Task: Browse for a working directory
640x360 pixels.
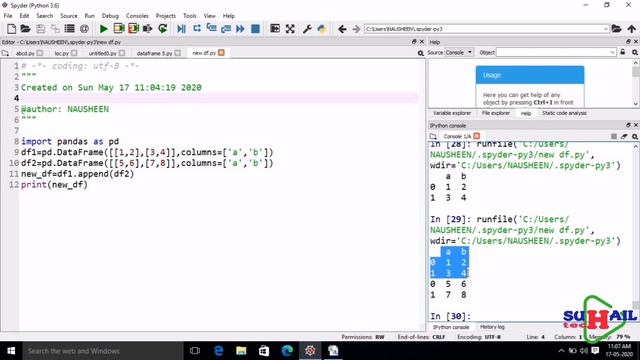Action: click(x=616, y=29)
